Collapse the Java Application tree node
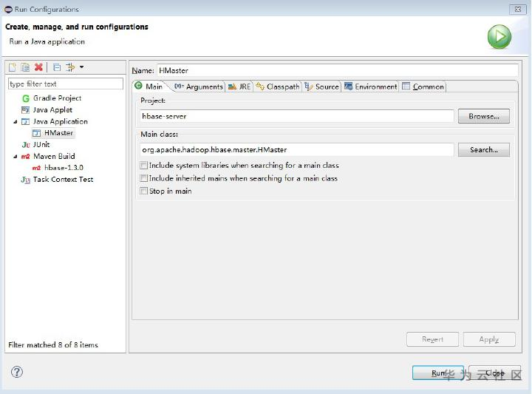This screenshot has height=394, width=532. 16,122
